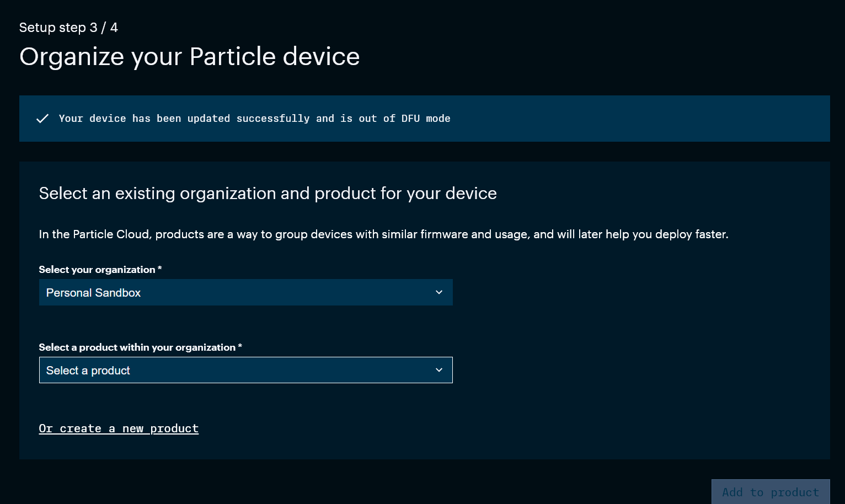Image resolution: width=845 pixels, height=504 pixels.
Task: Click the Organize your Particle device heading
Action: tap(189, 57)
